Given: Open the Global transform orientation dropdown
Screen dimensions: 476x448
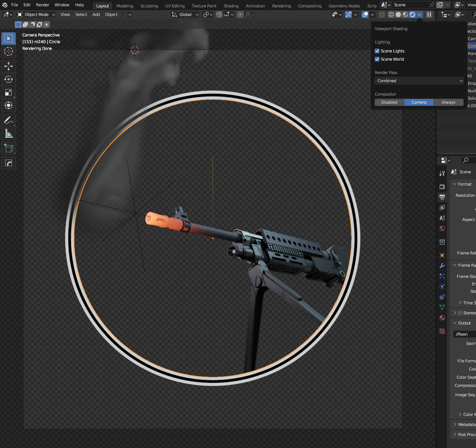Looking at the screenshot, I should pos(185,15).
